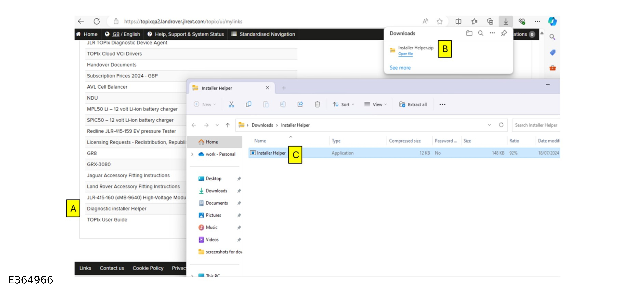The width and height of the screenshot is (644, 291).
Task: Click the Delete trash icon in Explorer
Action: [x=317, y=104]
